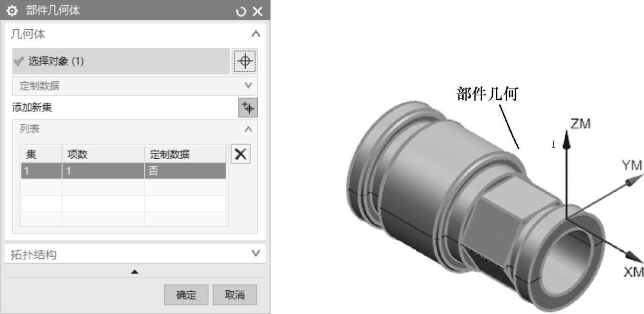Select row 1 in the set list

pos(123,171)
